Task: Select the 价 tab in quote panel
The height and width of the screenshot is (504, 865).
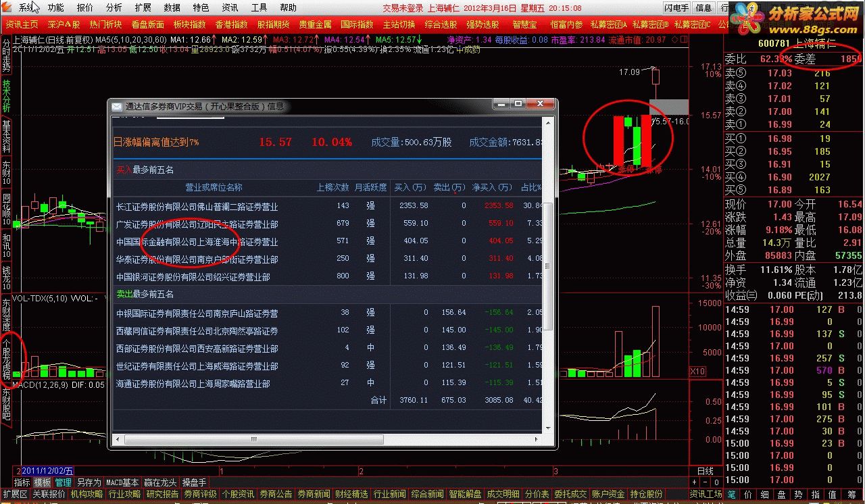Action: coord(747,495)
